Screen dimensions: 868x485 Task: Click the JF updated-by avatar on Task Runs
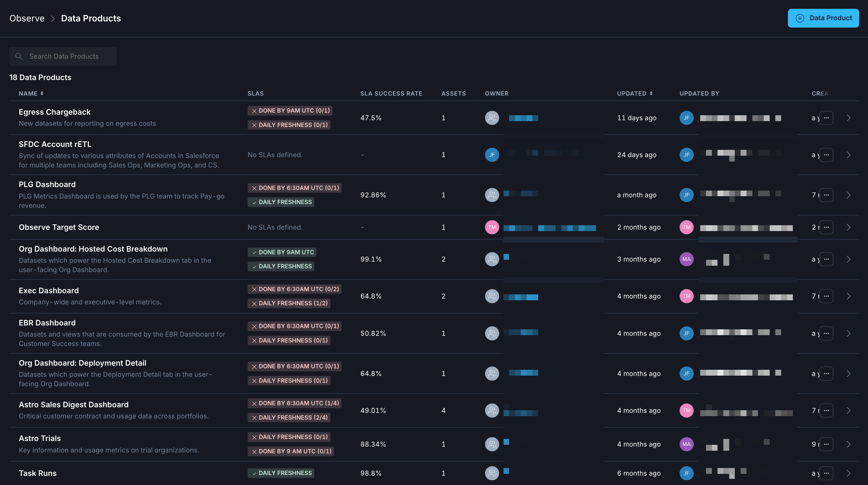[x=686, y=473]
